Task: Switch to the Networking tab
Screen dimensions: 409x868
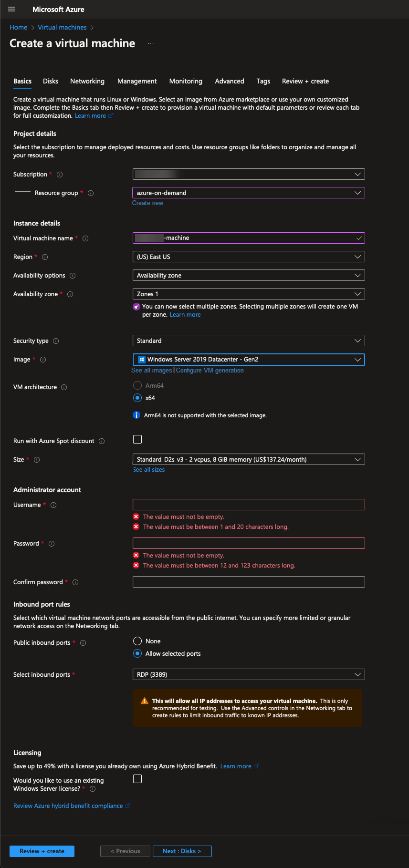Action: click(x=87, y=81)
